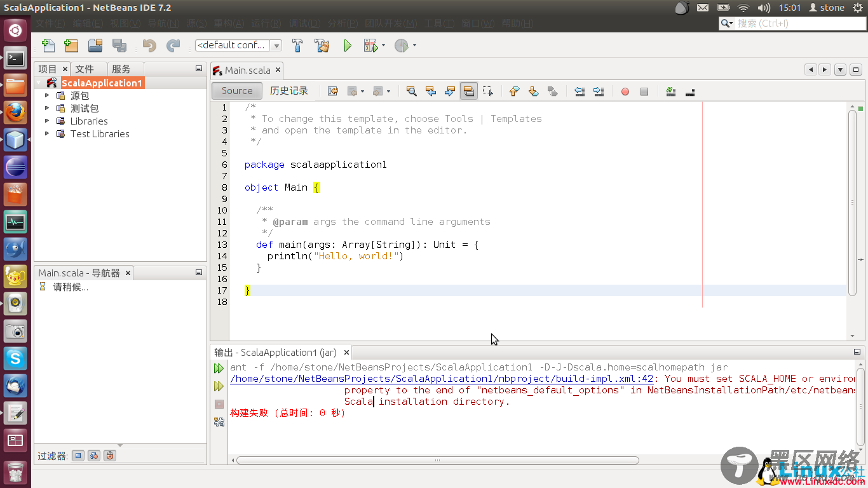Image resolution: width=868 pixels, height=488 pixels.
Task: Click the 15:01 clock in top panel
Action: pyautogui.click(x=790, y=8)
